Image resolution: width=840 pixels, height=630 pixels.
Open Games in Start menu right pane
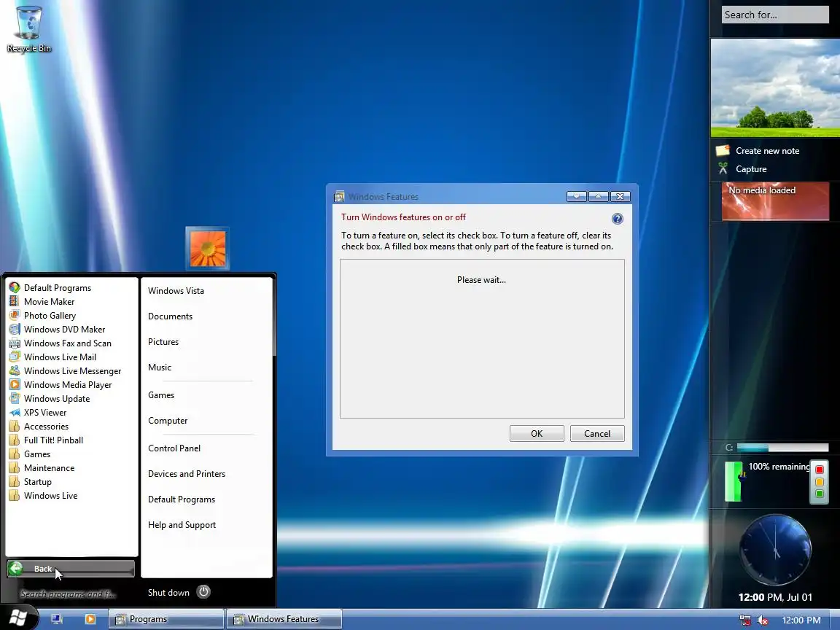coord(161,394)
